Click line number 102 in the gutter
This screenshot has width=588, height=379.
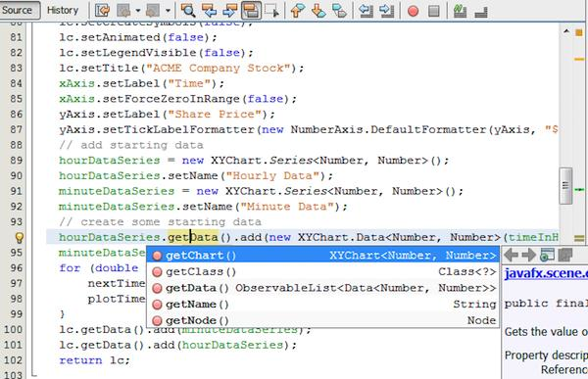coord(13,360)
